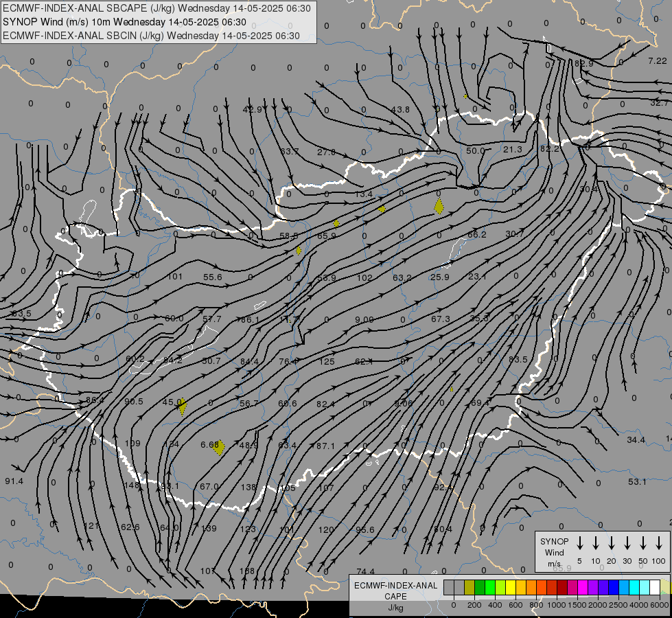672x618 pixels.
Task: Click the map value 34.4
Action: tap(636, 439)
